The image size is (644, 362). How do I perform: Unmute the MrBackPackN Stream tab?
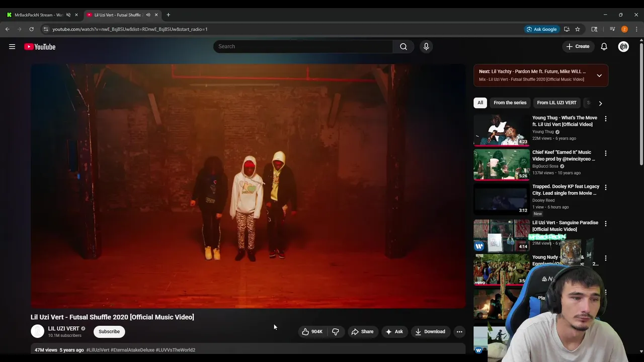[68, 15]
